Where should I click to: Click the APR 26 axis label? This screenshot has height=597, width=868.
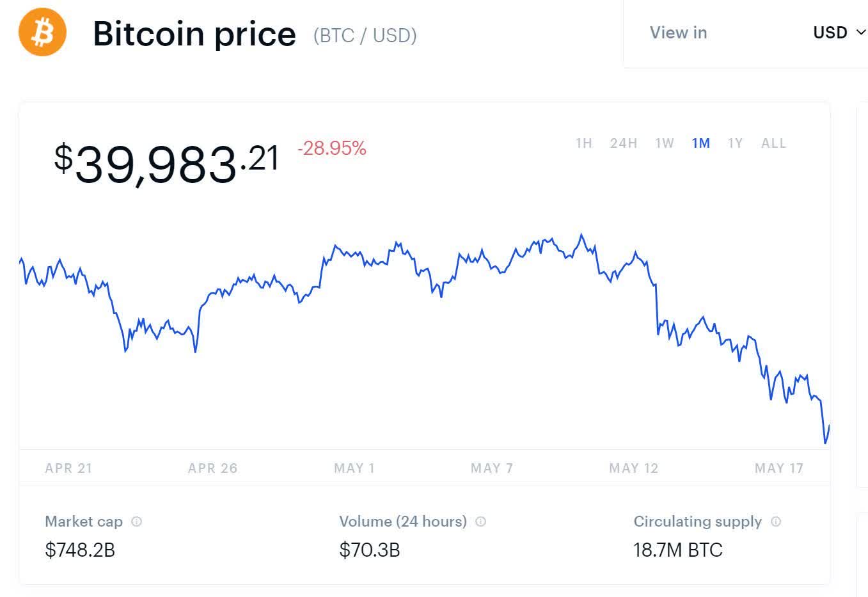pos(213,468)
